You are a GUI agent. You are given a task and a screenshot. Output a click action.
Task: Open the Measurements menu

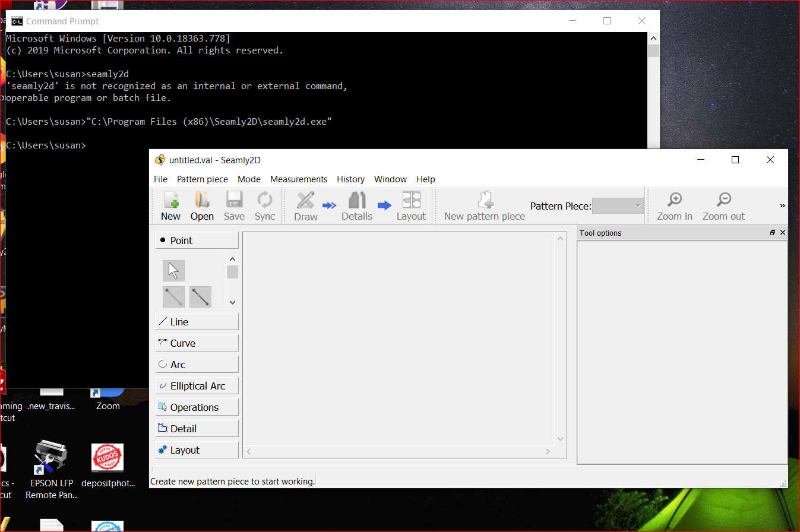coord(298,179)
